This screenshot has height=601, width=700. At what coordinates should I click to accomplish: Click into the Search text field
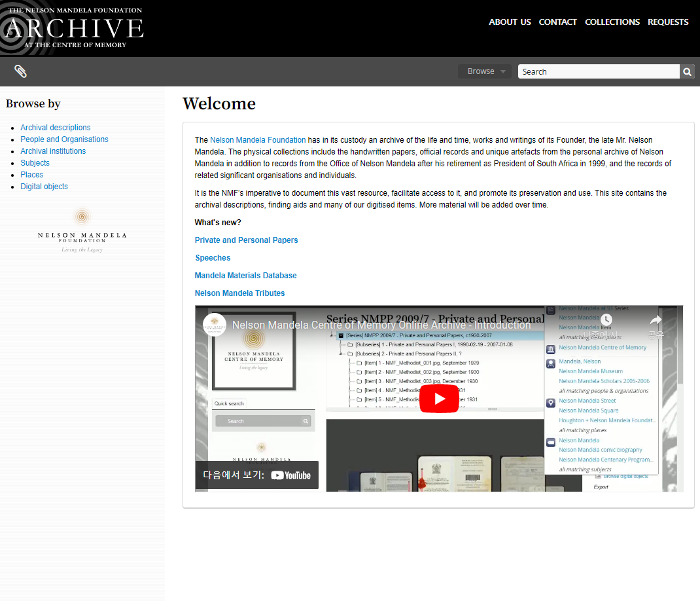pos(598,71)
